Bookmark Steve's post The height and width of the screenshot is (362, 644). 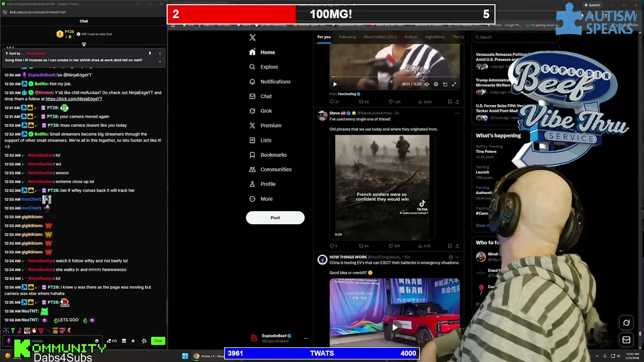point(449,246)
